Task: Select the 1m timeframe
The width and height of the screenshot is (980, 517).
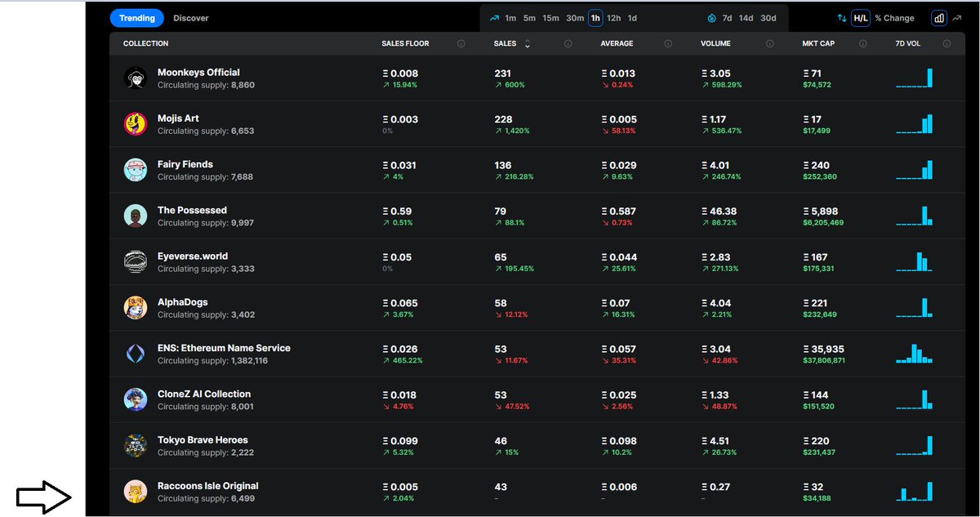Action: click(510, 18)
